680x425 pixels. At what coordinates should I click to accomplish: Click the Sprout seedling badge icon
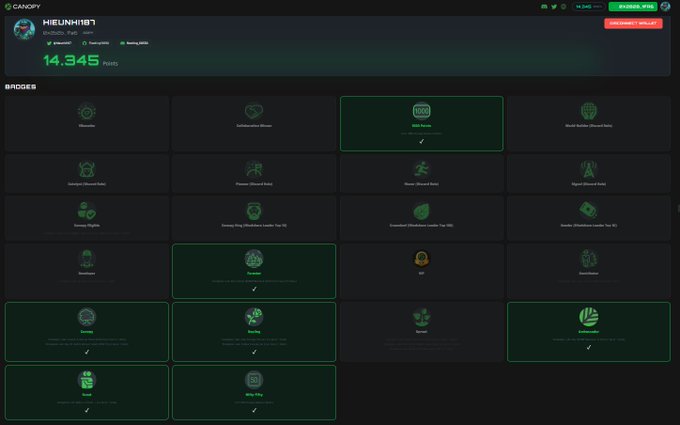[x=422, y=317]
